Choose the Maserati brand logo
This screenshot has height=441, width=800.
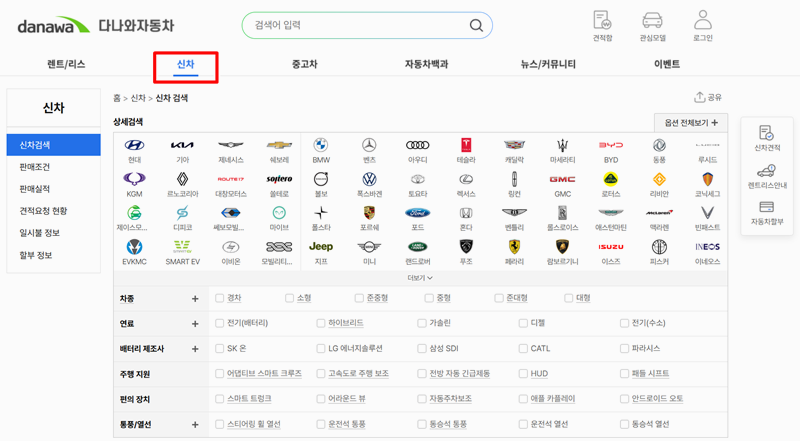point(562,145)
